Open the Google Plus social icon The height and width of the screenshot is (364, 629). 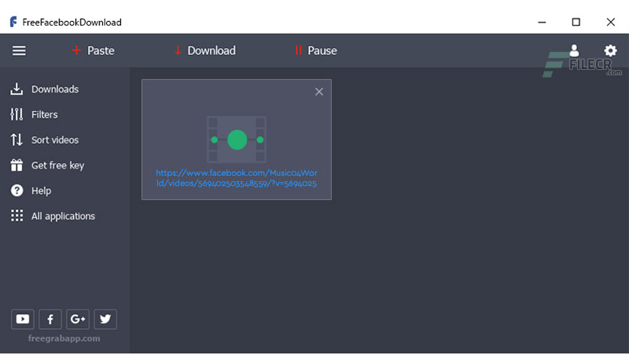click(77, 319)
